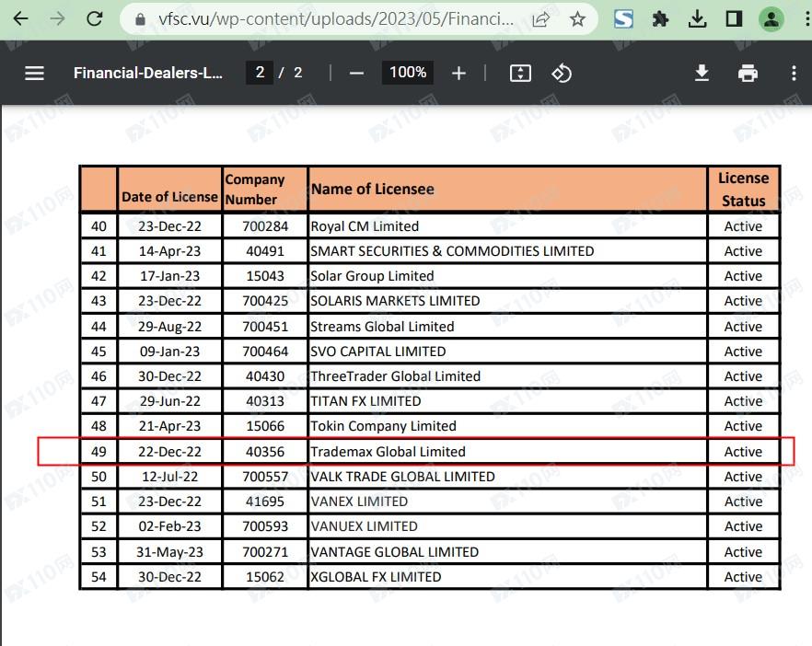Click the vfsc.vu address bar URL
The image size is (812, 646).
[x=331, y=18]
